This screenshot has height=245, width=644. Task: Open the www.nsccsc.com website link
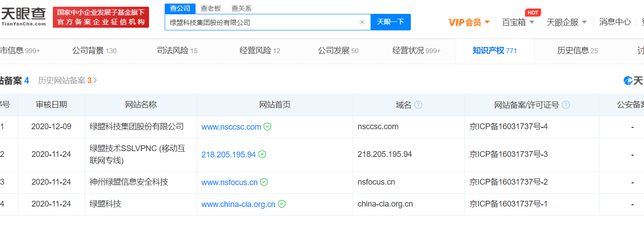pyautogui.click(x=231, y=127)
